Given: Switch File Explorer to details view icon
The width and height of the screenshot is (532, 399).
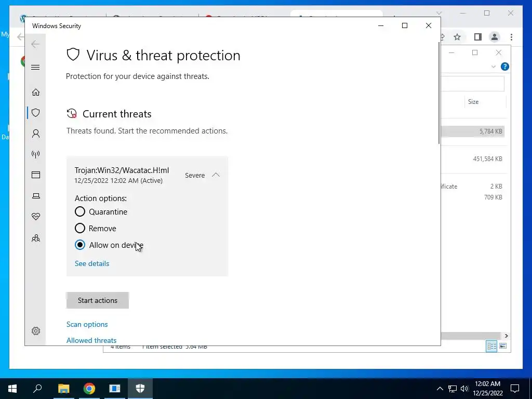Looking at the screenshot, I should 491,345.
